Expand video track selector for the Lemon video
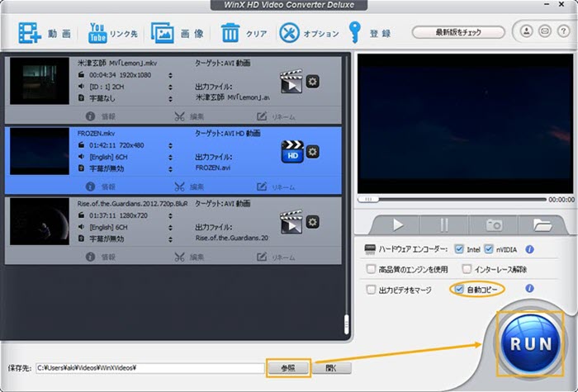The height and width of the screenshot is (392, 578). click(x=170, y=75)
